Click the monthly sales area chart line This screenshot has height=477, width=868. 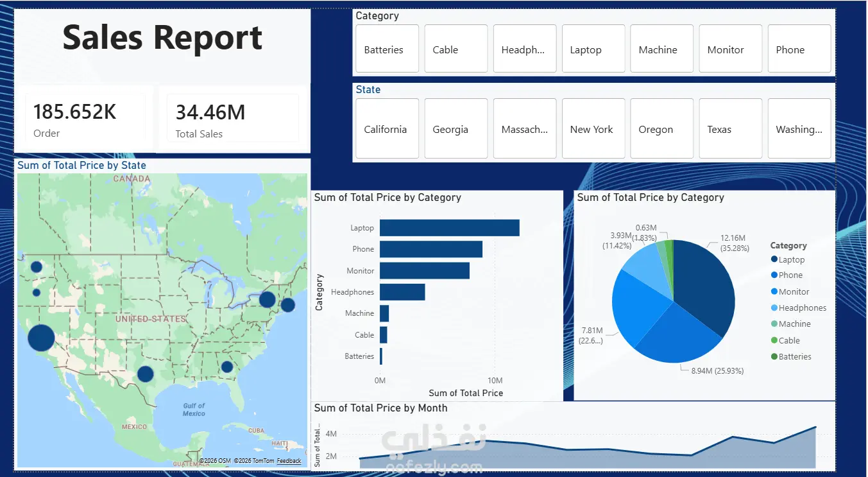587,448
